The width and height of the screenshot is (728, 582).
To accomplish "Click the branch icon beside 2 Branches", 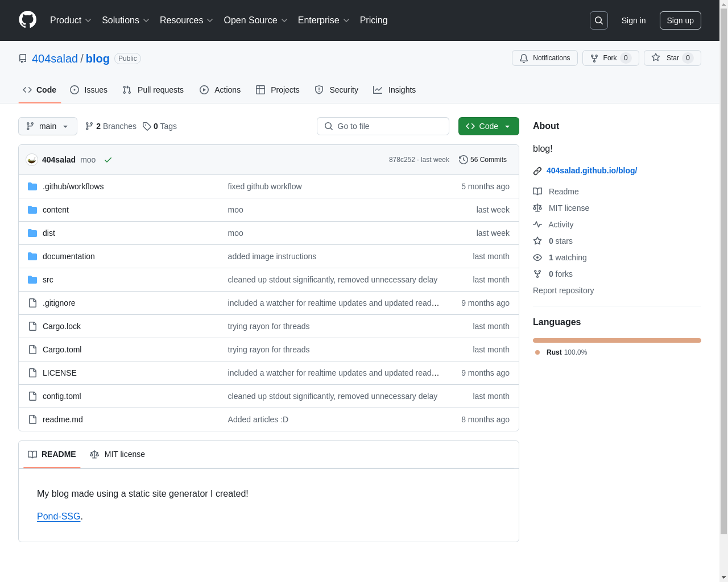I will (x=89, y=126).
